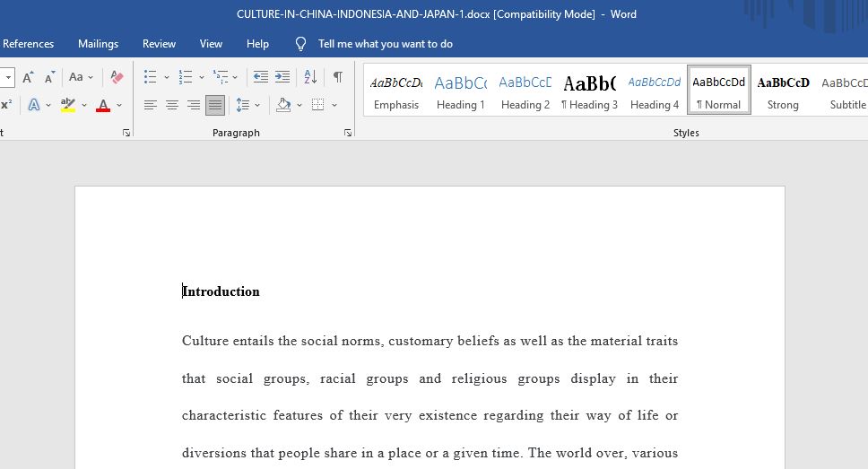Decrease the font size with Shrink Font
This screenshot has width=868, height=469.
[x=49, y=77]
